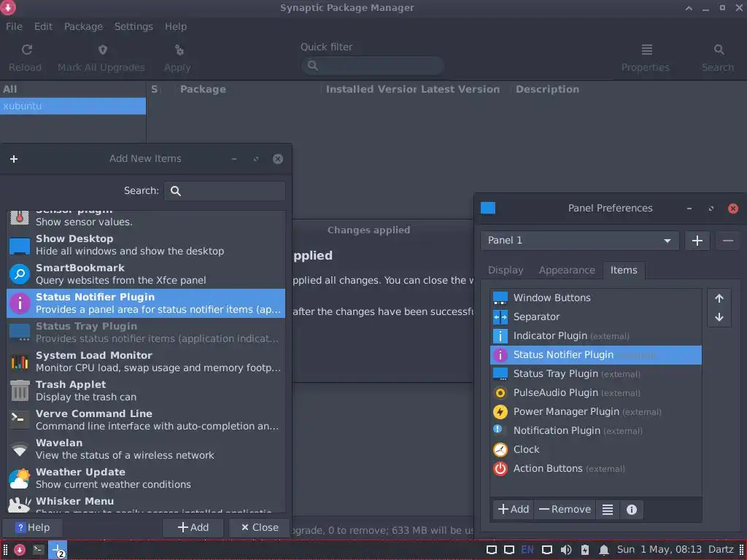Click the power manager battery tray icon
The image size is (747, 560).
pos(585,550)
